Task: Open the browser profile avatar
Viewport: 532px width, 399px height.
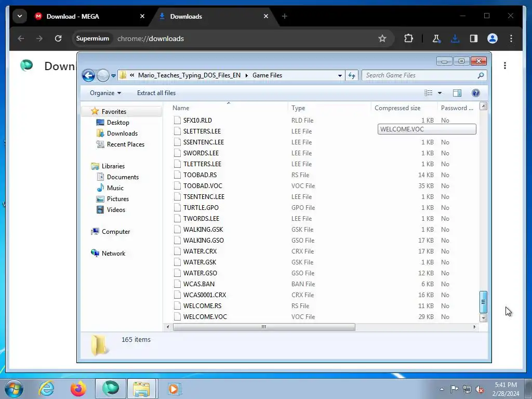Action: (493, 38)
